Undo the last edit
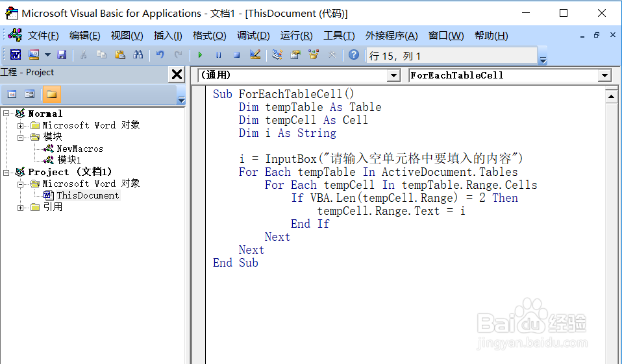The width and height of the screenshot is (622, 364). click(x=160, y=55)
